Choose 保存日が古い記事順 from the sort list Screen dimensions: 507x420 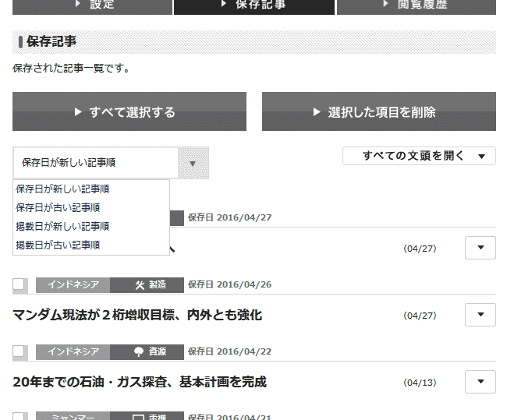58,207
